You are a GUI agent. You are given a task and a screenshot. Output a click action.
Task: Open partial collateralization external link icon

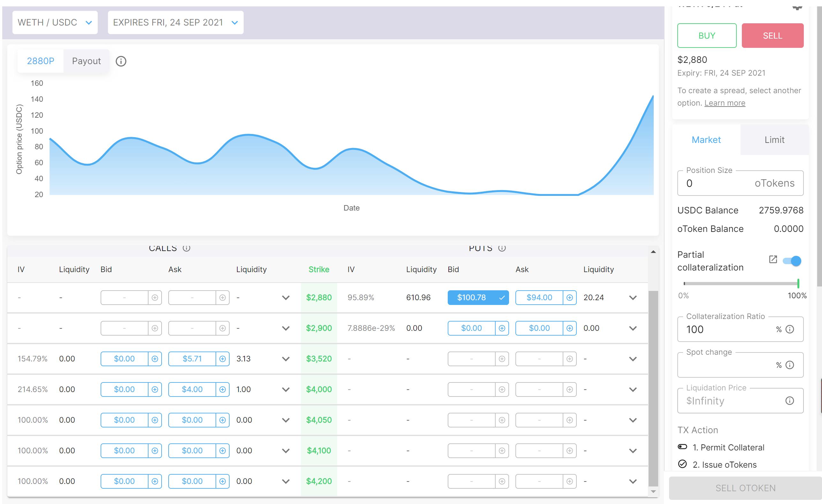[773, 259]
